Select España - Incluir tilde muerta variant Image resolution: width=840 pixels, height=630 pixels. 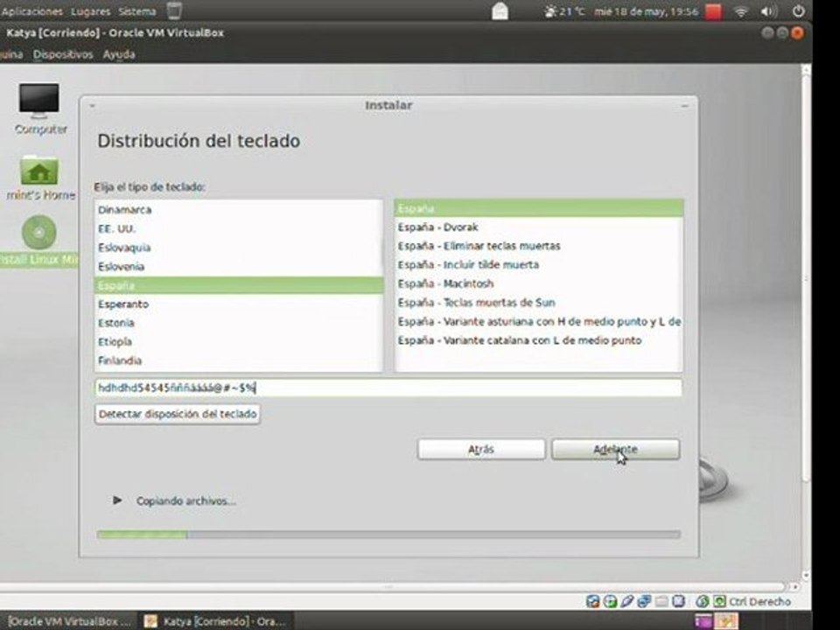click(x=539, y=264)
